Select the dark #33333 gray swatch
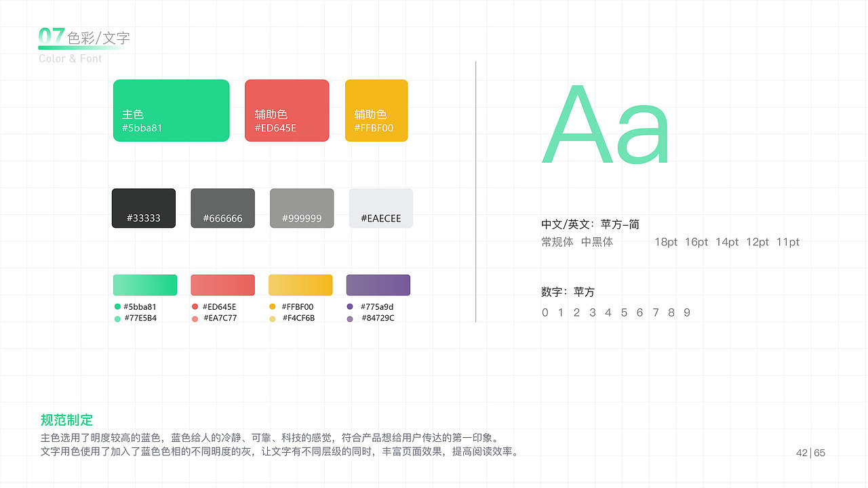868x488 pixels. pos(143,208)
